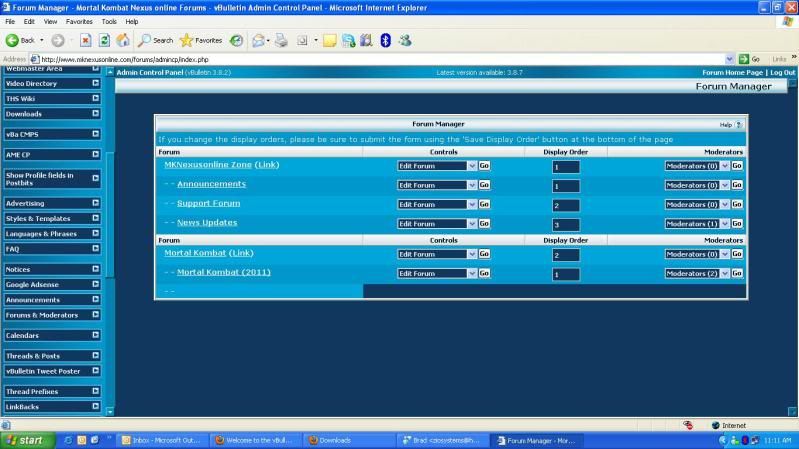This screenshot has width=799, height=449.
Task: Click the Forum Home Page link
Action: 732,72
